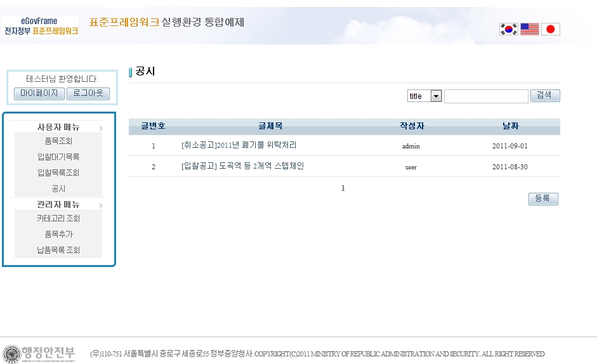The image size is (597, 364).
Task: Click the eGovFrame logo in header
Action: click(x=41, y=26)
